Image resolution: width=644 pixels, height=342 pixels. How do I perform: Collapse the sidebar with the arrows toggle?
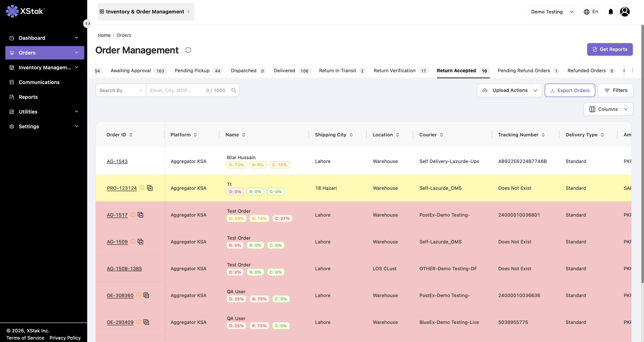pyautogui.click(x=87, y=23)
